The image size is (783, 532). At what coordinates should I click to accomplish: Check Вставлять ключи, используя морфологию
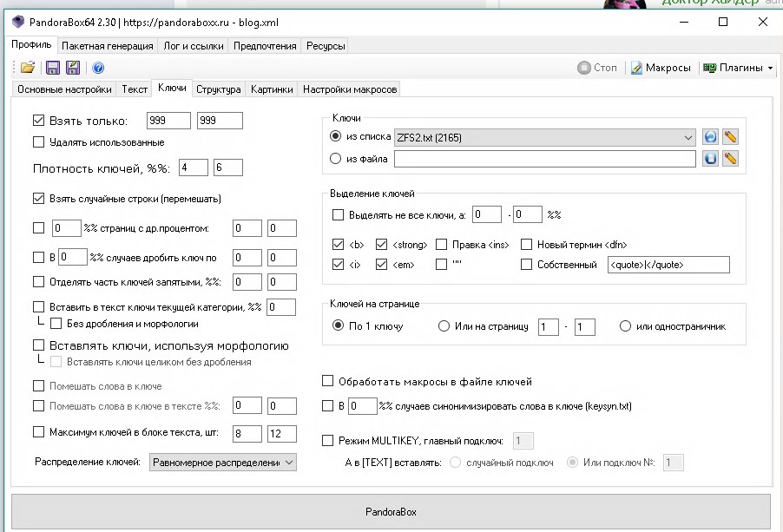pyautogui.click(x=38, y=345)
